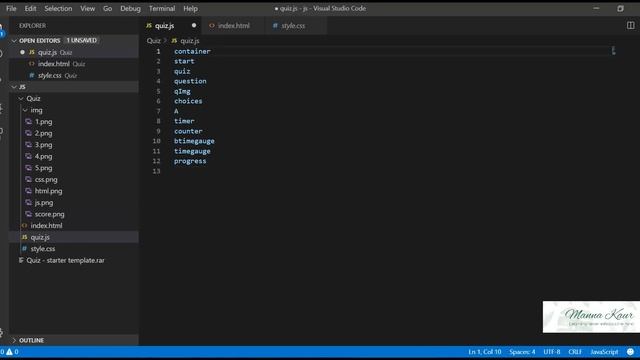Screen dimensions: 640x360
Task: Click the word btimegauge on line 10
Action: [194, 141]
